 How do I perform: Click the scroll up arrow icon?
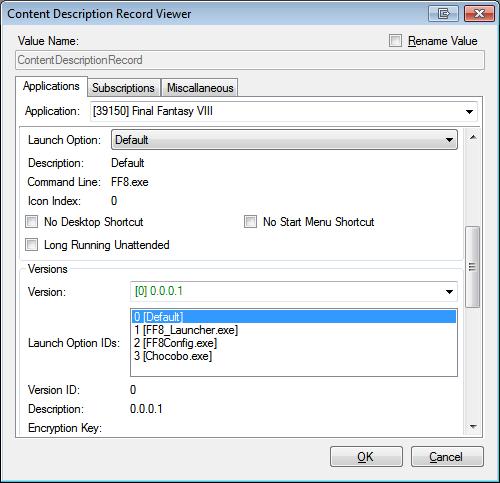coord(473,137)
